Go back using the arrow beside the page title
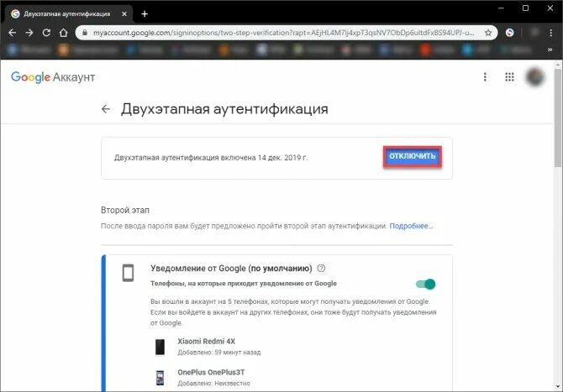 coord(106,108)
